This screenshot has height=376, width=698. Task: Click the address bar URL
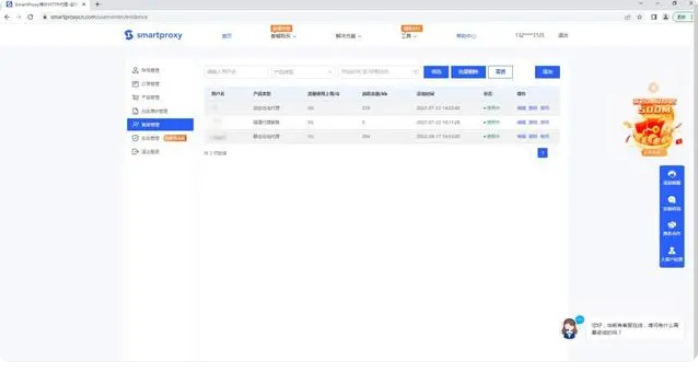99,17
